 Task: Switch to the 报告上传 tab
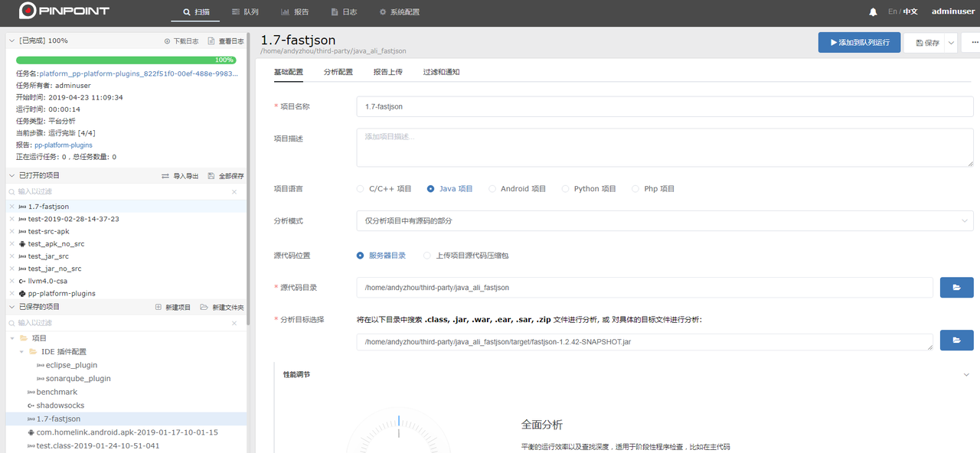pyautogui.click(x=388, y=72)
